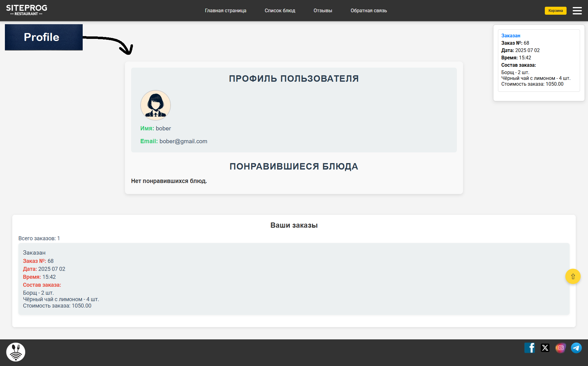Select the bober@gmail.com email text
588x366 pixels.
pyautogui.click(x=183, y=141)
